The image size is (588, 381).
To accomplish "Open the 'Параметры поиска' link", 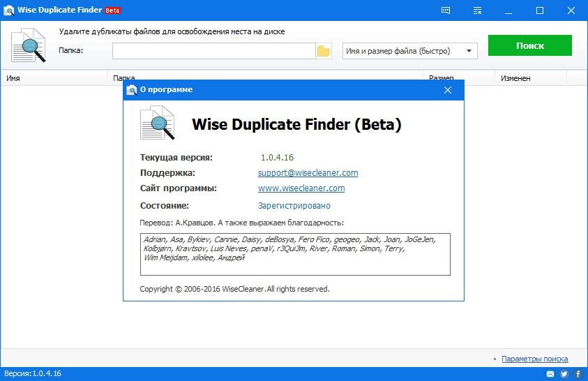I will coord(535,359).
